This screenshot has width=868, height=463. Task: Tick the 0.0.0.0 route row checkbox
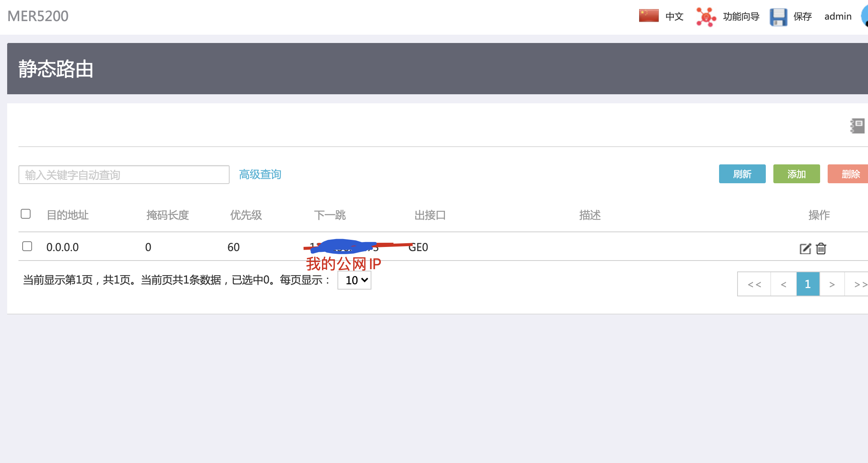point(27,246)
